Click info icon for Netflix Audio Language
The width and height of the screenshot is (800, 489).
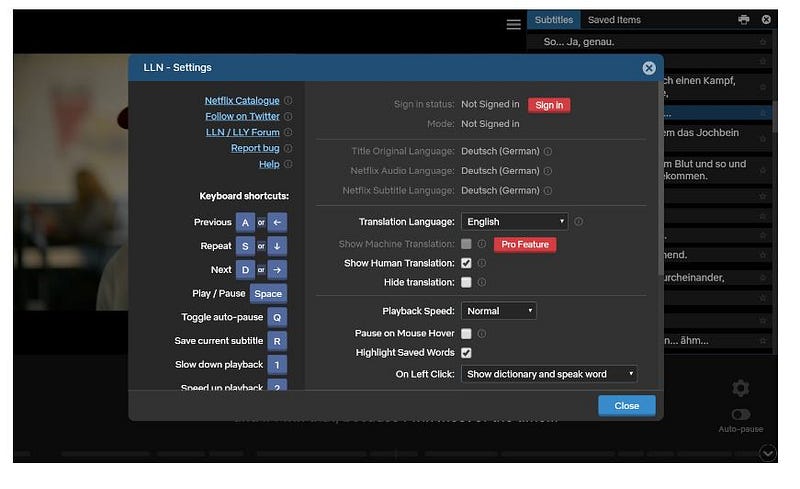(x=547, y=171)
